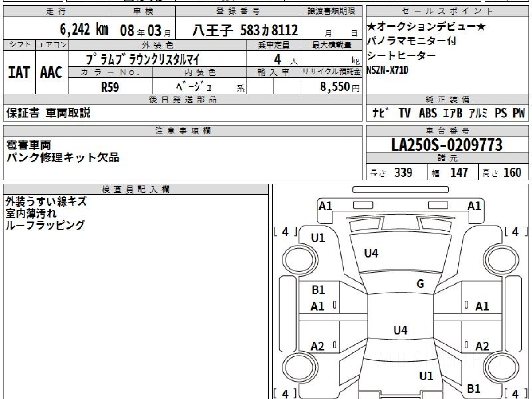Select the interior color ベージュ
This screenshot has width=532, height=399.
[x=194, y=87]
